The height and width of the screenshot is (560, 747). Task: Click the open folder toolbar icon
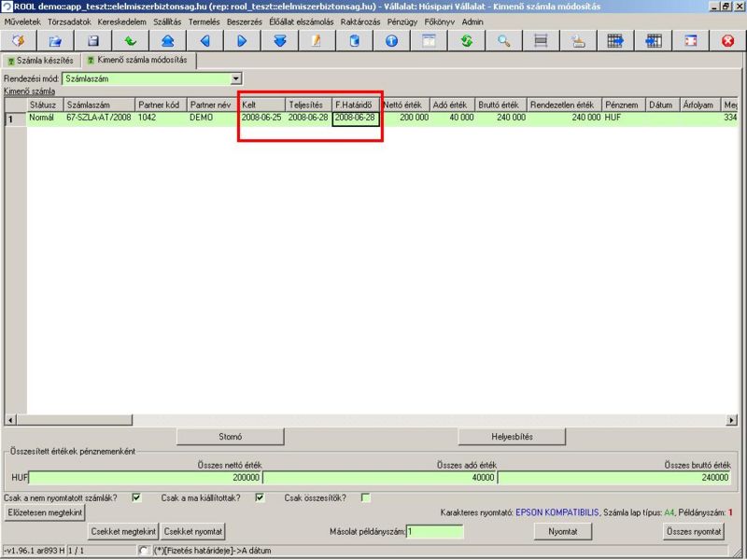click(55, 41)
